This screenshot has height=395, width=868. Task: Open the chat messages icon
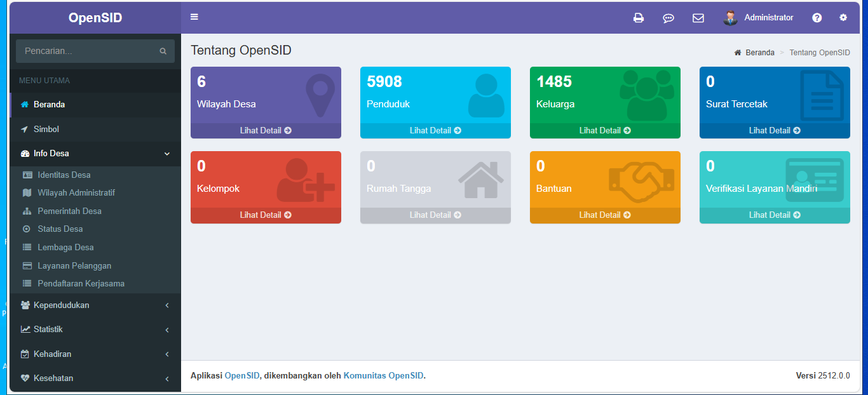tap(668, 18)
